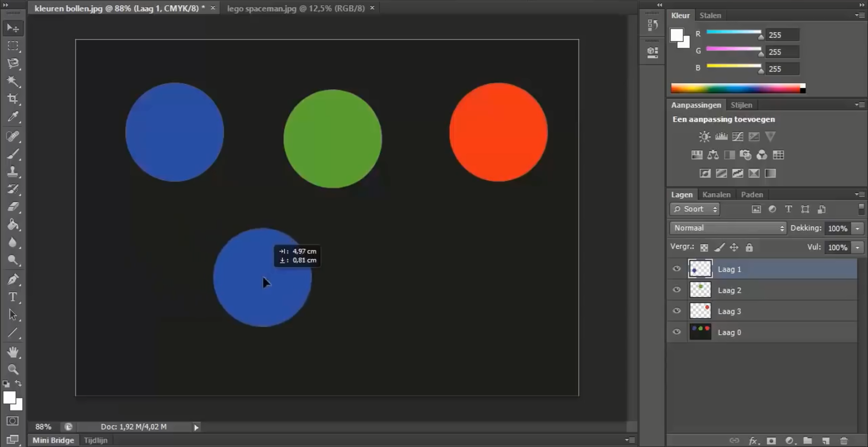Open the Normaal blend mode dropdown
Viewport: 868px width, 447px height.
coord(728,228)
